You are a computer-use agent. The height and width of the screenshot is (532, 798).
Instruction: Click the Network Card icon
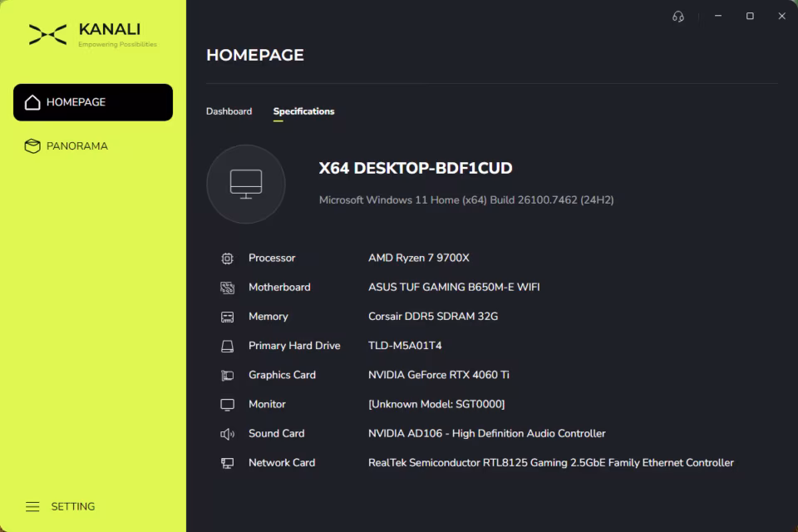[228, 463]
